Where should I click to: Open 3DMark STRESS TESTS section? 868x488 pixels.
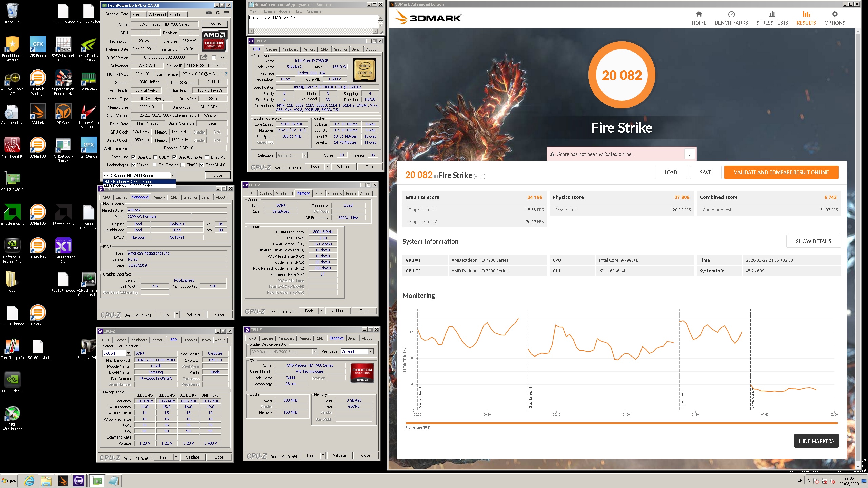click(x=772, y=18)
